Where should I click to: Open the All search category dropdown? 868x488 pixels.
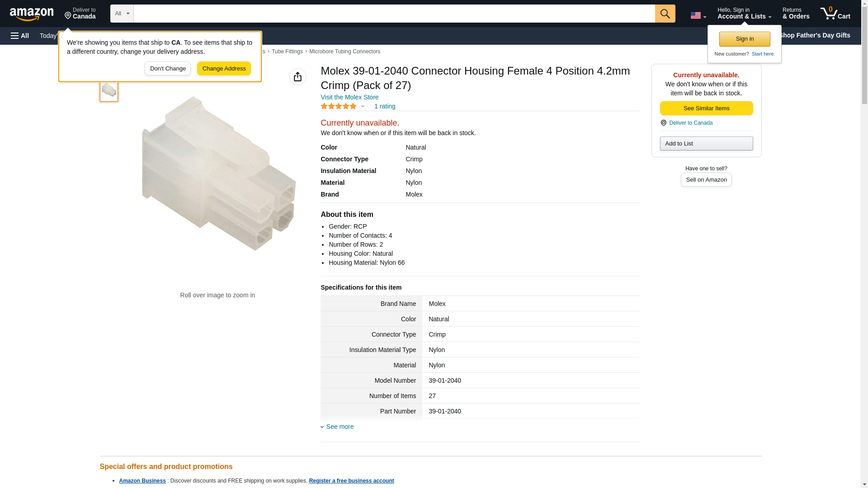pyautogui.click(x=122, y=14)
